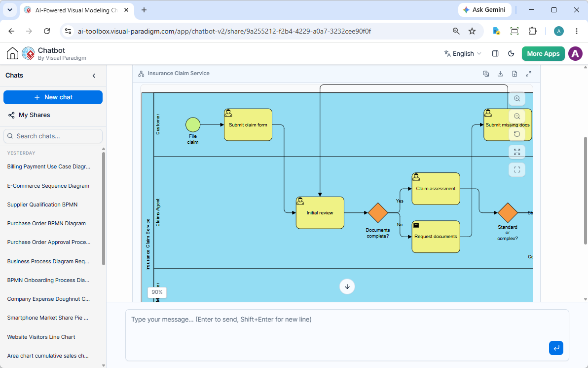The image size is (588, 368).
Task: Select the Claim assessment task
Action: 436,189
